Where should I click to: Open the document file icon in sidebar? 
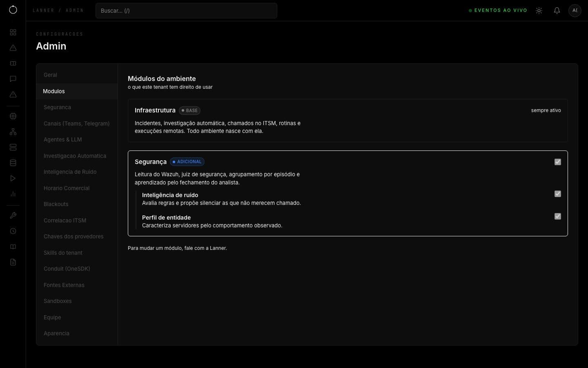tap(13, 262)
